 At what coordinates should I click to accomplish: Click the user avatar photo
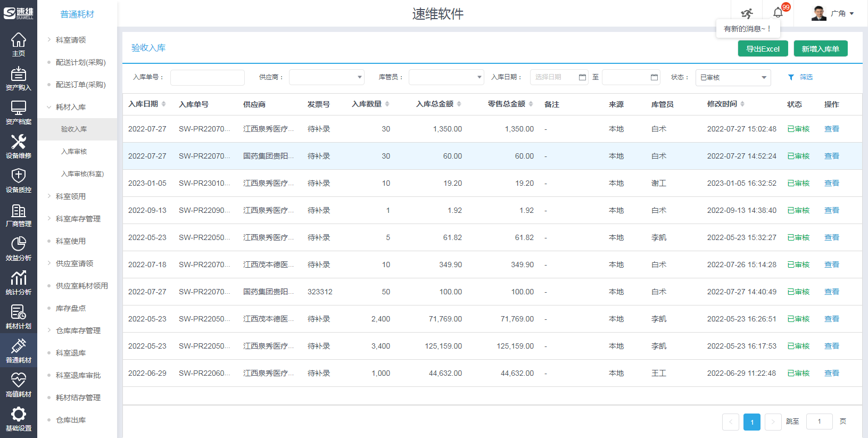point(819,13)
